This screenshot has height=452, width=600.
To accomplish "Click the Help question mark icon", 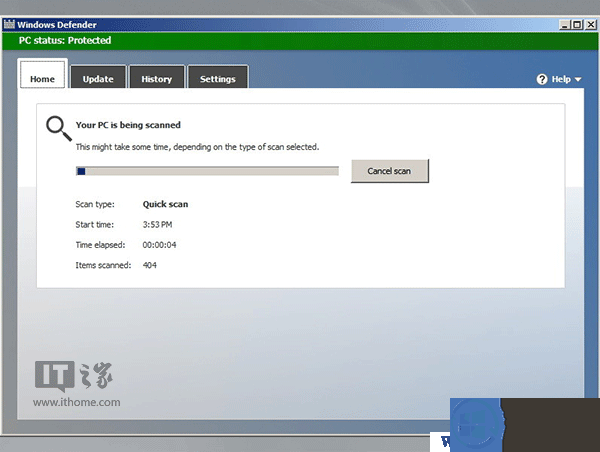I will pyautogui.click(x=542, y=79).
